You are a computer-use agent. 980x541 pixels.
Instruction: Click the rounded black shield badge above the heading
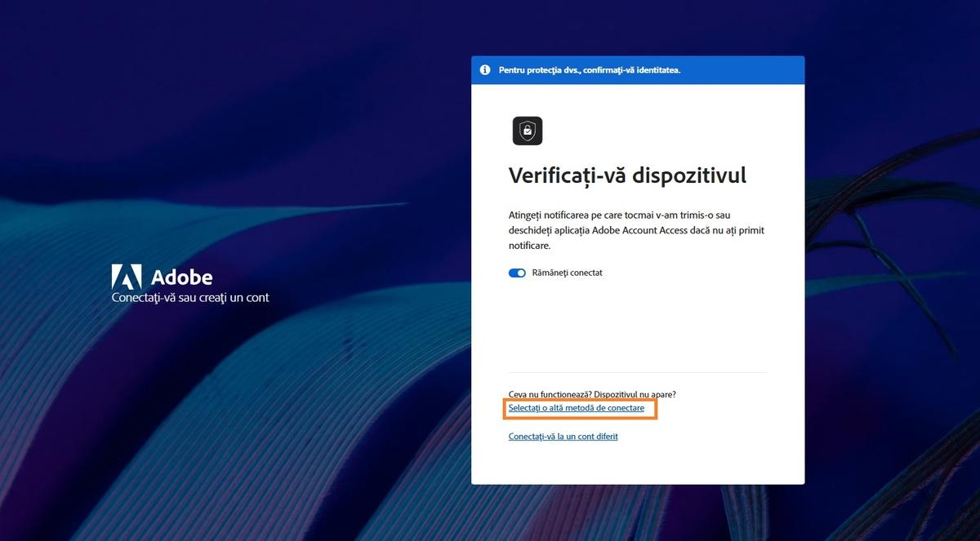pyautogui.click(x=528, y=131)
